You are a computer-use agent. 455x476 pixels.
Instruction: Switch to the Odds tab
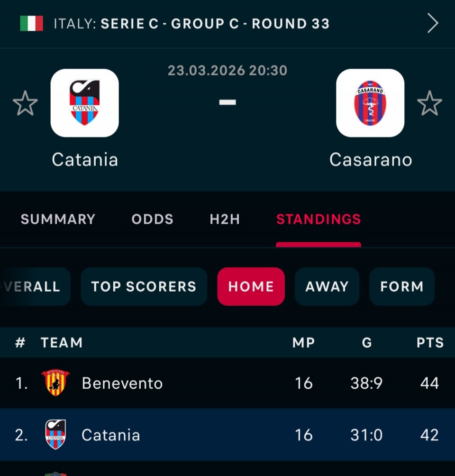point(152,219)
